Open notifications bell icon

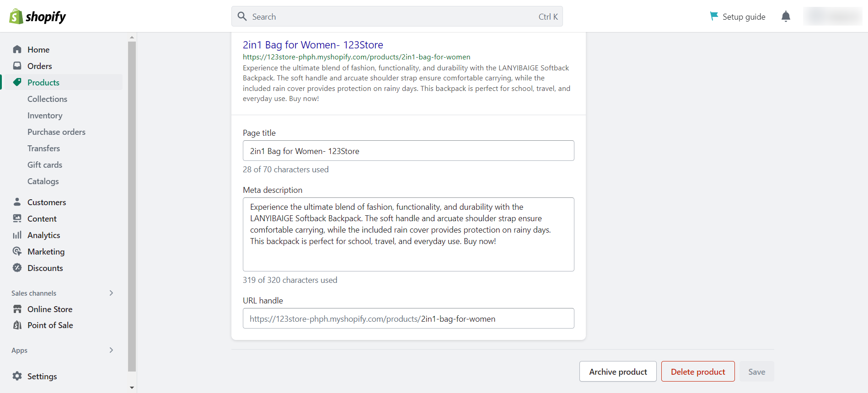[786, 16]
